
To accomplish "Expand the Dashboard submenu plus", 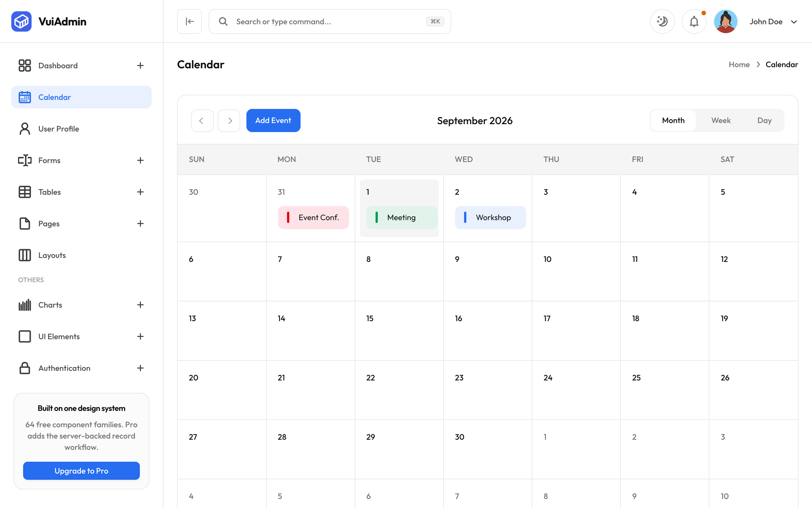I will [x=140, y=65].
